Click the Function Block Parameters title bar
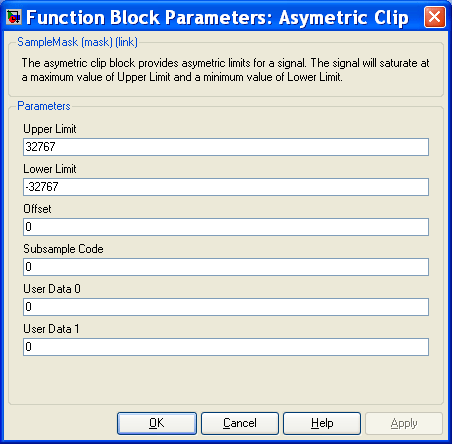The image size is (452, 445). [217, 17]
